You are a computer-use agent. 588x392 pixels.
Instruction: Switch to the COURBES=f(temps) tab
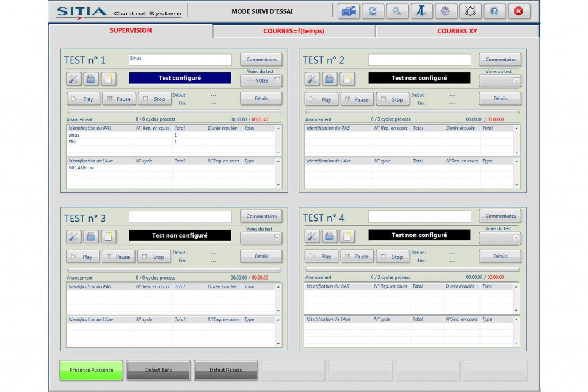click(294, 31)
